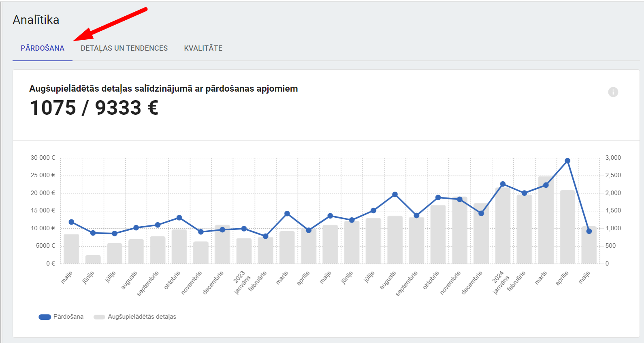Click the Analītika page heading
This screenshot has width=644, height=343.
pyautogui.click(x=36, y=20)
